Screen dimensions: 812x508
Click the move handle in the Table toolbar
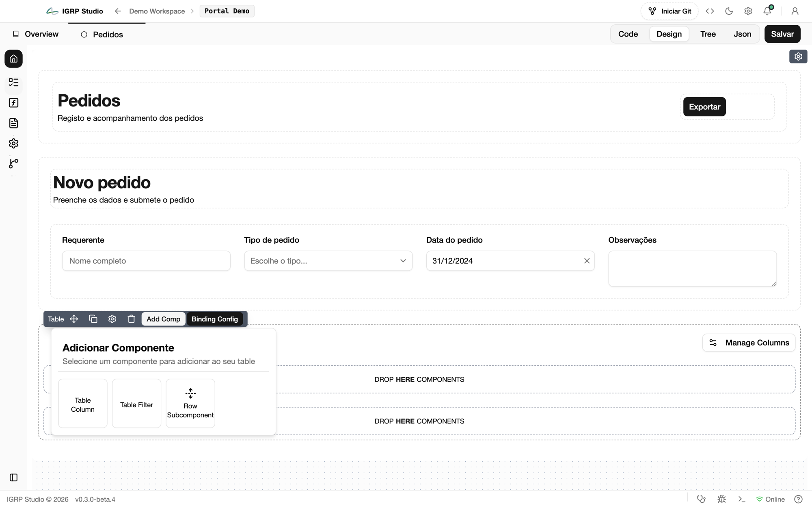[74, 319]
